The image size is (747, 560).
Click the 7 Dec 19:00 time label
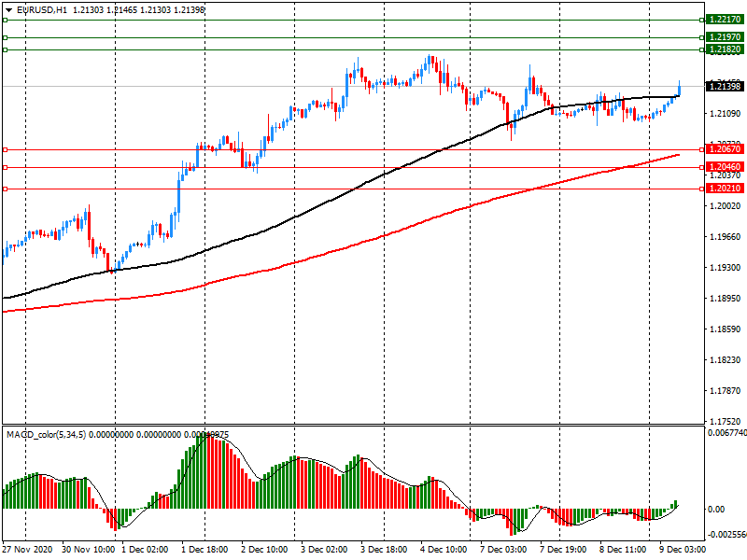tap(563, 550)
